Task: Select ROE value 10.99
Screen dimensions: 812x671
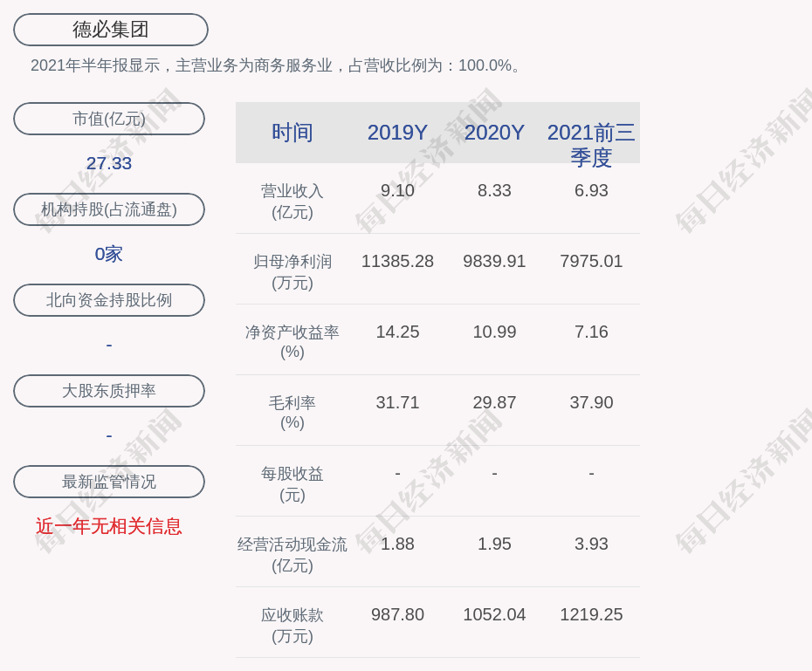Action: (494, 332)
